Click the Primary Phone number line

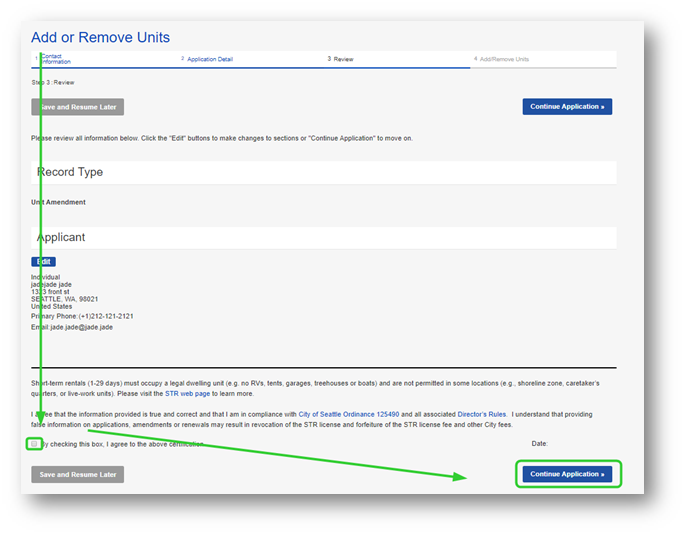82,316
